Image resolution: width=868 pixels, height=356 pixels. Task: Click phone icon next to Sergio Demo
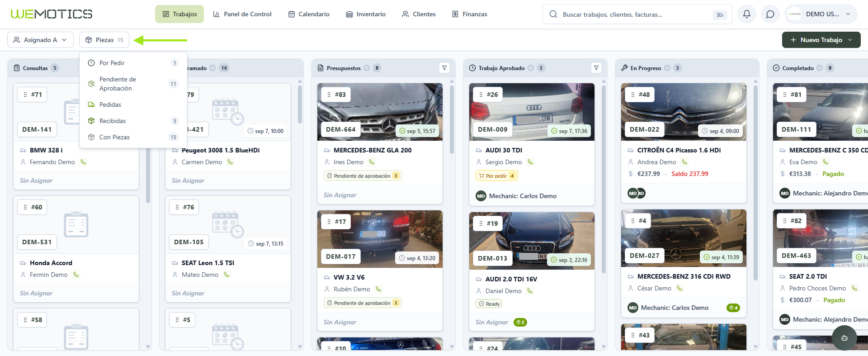point(530,162)
